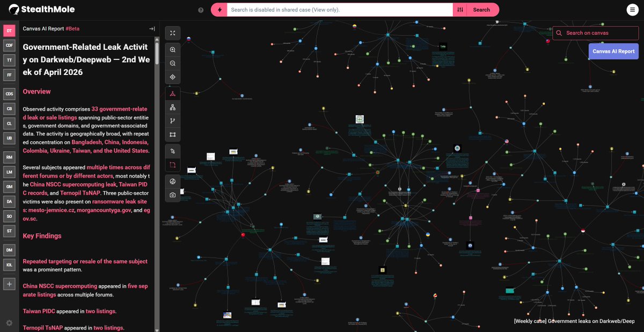Open the DM module in sidebar

9,250
